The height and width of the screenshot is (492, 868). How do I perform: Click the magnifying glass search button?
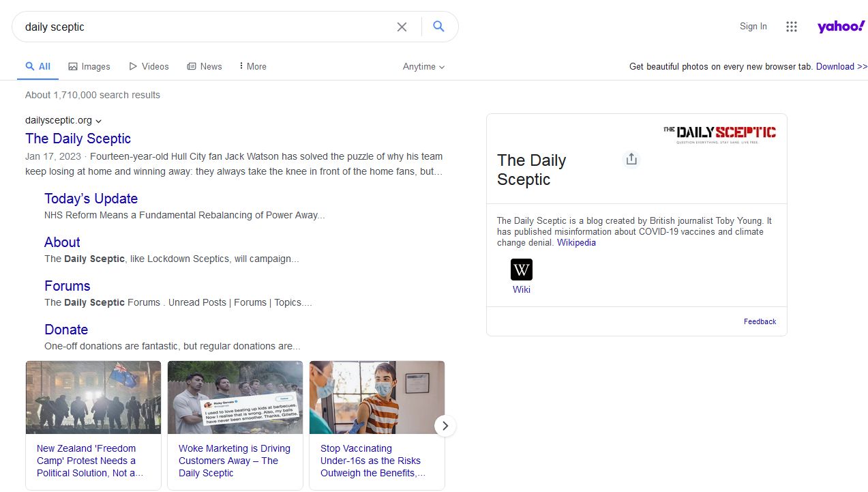pos(439,27)
